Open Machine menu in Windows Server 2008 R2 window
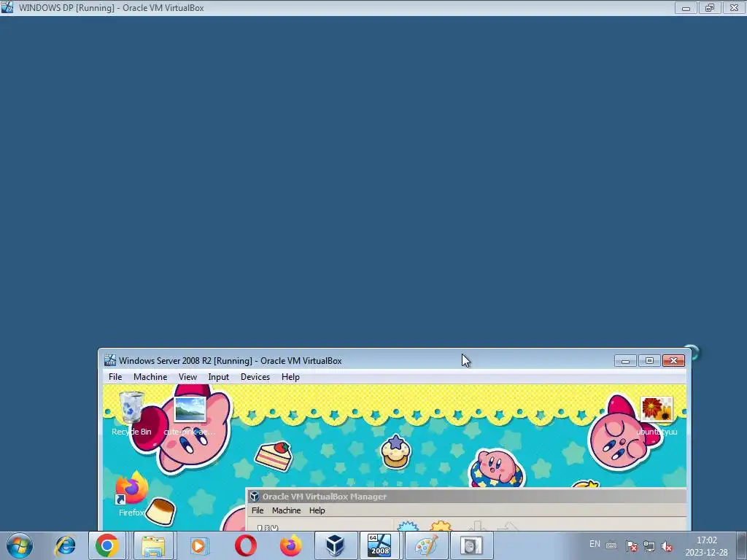This screenshot has height=560, width=747. [x=150, y=377]
